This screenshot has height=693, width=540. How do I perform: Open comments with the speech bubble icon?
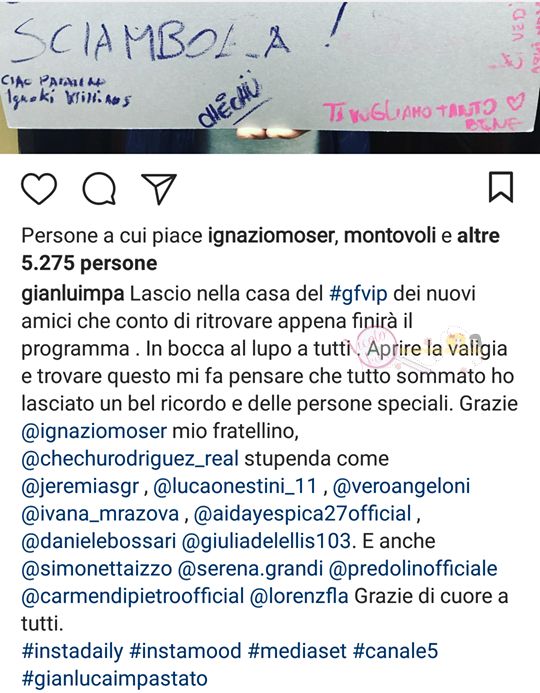[x=99, y=189]
